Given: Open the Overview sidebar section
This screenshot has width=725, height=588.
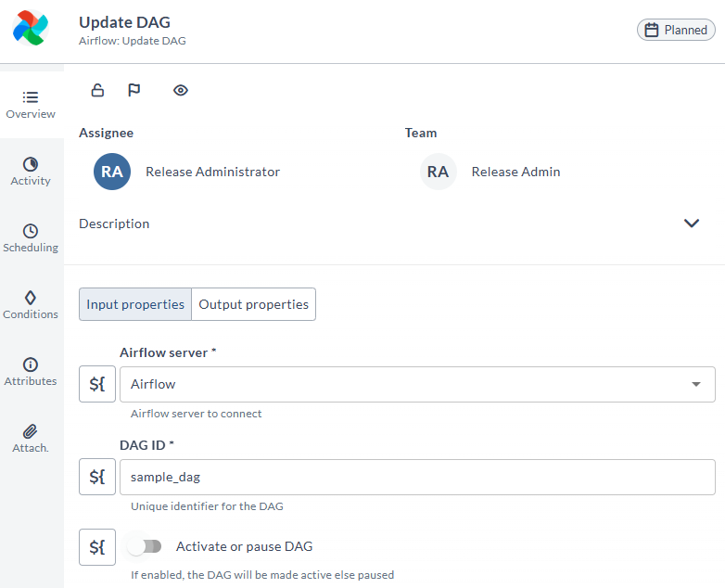Looking at the screenshot, I should tap(31, 105).
